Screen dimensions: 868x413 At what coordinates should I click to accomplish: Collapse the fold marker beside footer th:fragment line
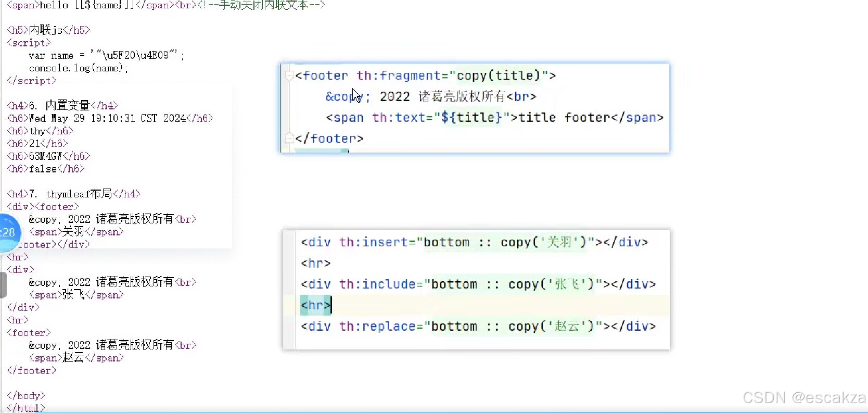click(289, 76)
